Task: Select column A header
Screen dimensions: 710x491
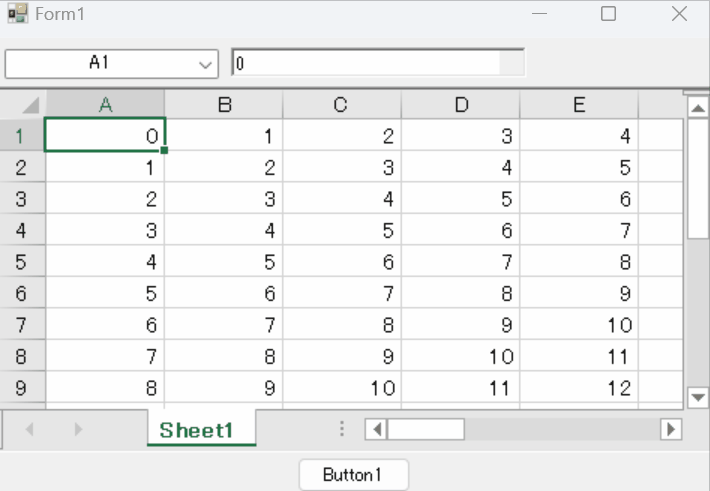Action: (x=105, y=105)
